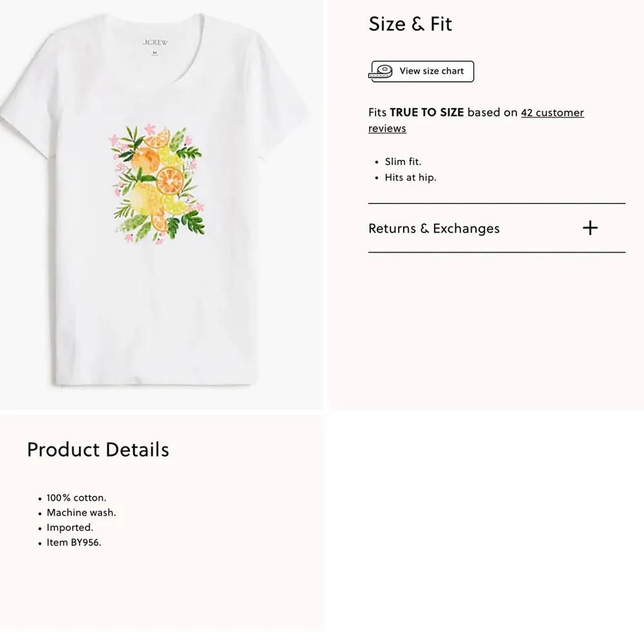Click the Product Details heading
This screenshot has height=644, width=644.
point(97,450)
